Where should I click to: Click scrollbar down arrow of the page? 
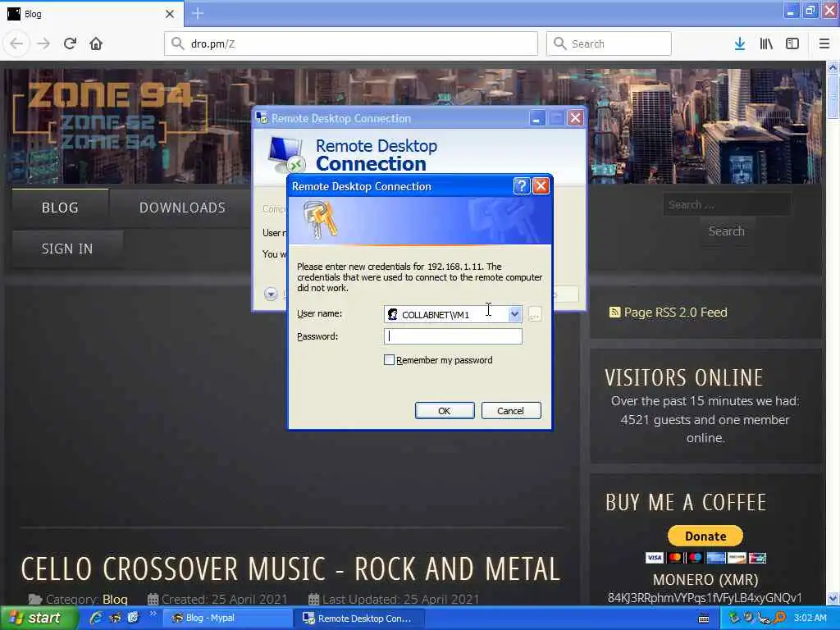833,598
